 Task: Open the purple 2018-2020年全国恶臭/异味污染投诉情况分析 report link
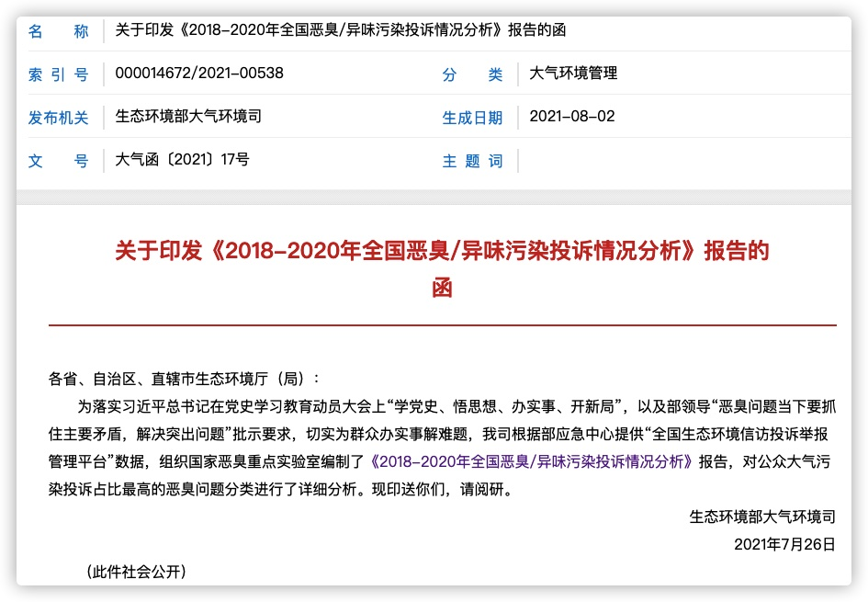(531, 461)
